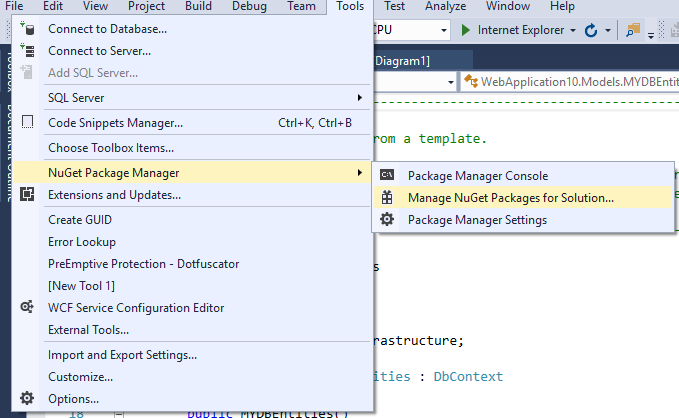Image resolution: width=679 pixels, height=418 pixels.
Task: Switch to the Diagram1 document tab
Action: [x=402, y=61]
